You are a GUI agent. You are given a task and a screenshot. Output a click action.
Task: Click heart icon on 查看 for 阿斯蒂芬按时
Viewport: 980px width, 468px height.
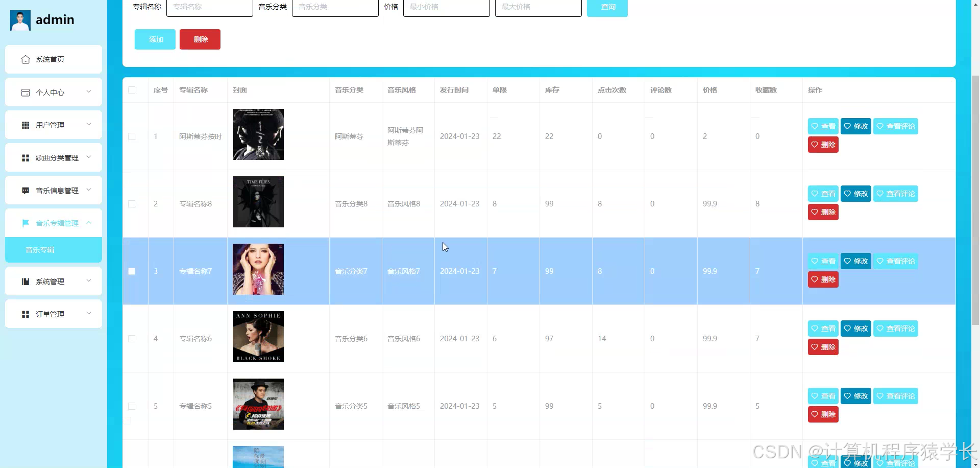tap(815, 126)
